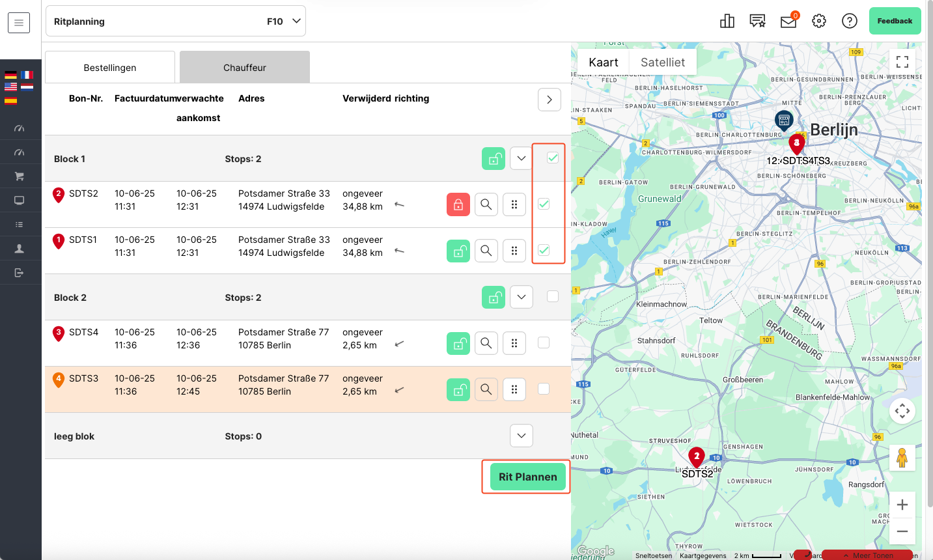
Task: Switch to the Chauffeur tab
Action: (x=245, y=67)
